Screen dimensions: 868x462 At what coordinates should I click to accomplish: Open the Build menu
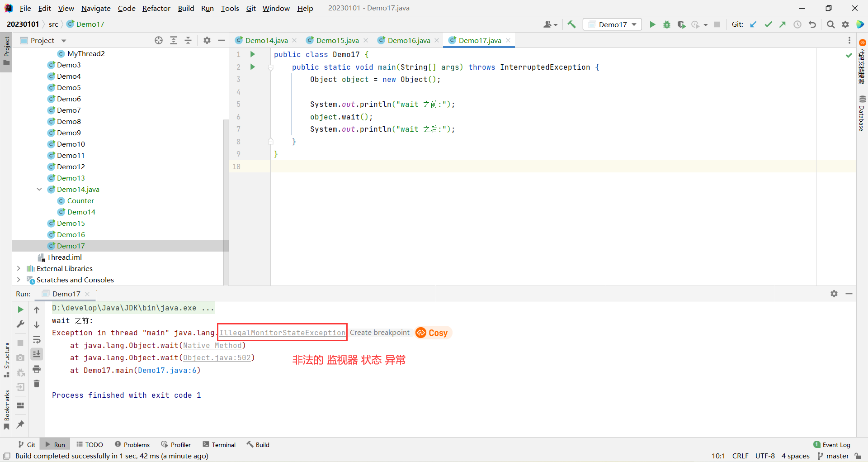(x=186, y=8)
